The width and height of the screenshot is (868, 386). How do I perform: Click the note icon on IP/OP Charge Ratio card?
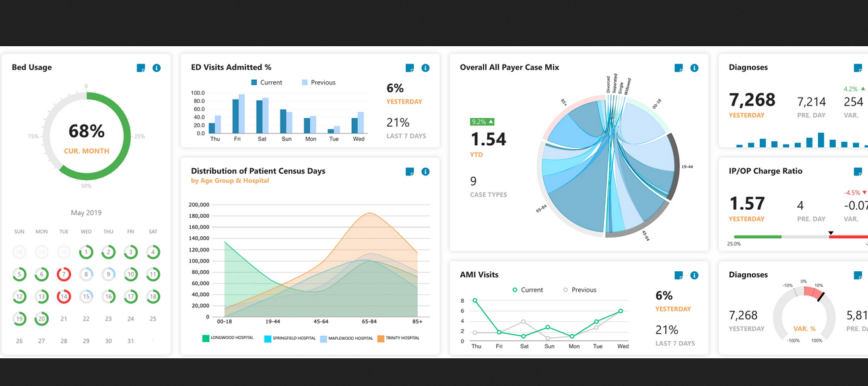coord(858,172)
